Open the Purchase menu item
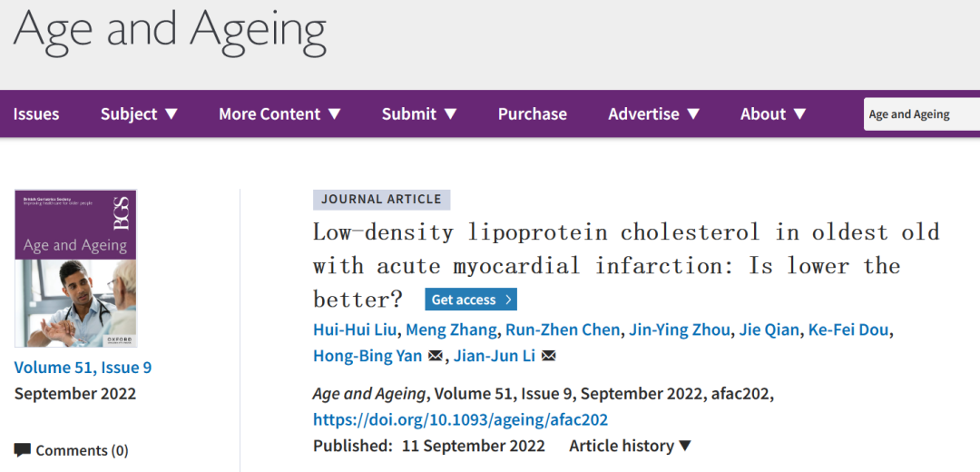The height and width of the screenshot is (472, 980). (x=533, y=113)
